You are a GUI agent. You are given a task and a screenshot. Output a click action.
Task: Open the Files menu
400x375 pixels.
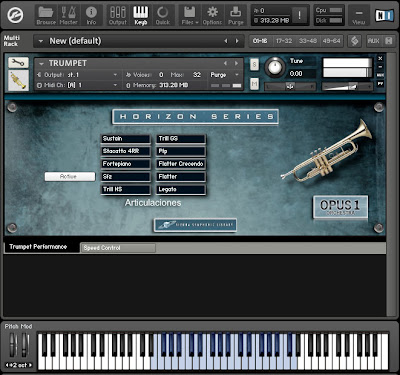pos(190,16)
